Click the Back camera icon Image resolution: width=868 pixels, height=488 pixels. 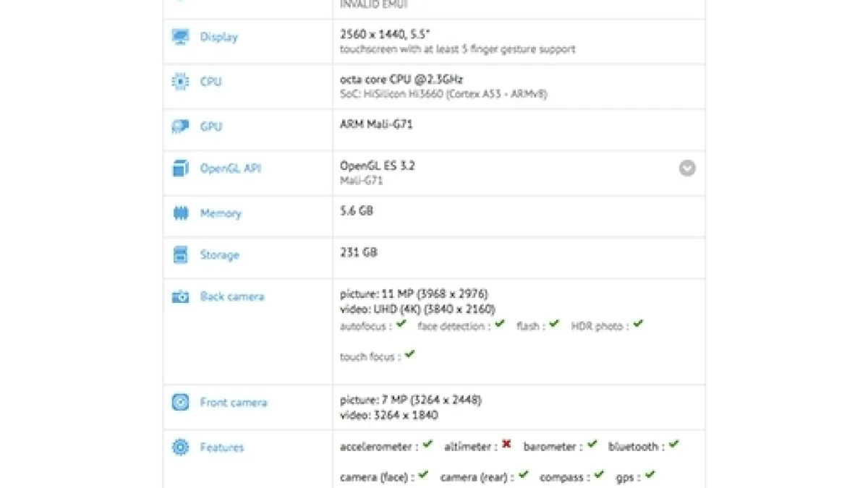point(180,296)
